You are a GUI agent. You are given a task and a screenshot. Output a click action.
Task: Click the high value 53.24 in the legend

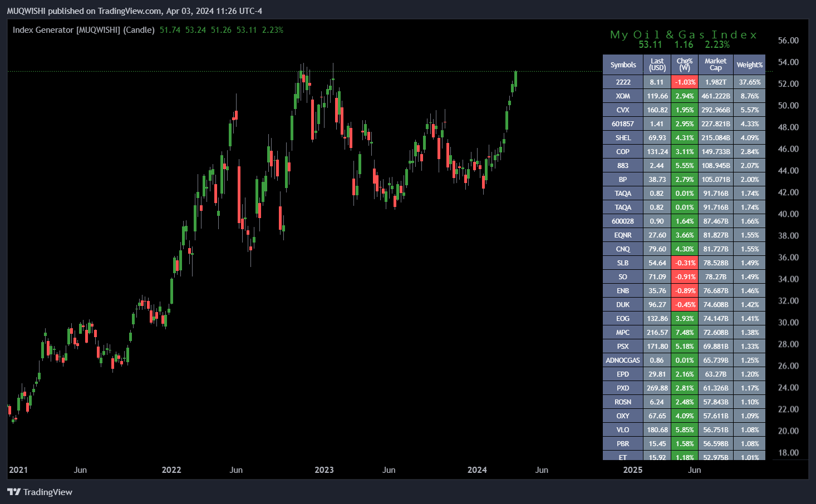[195, 30]
